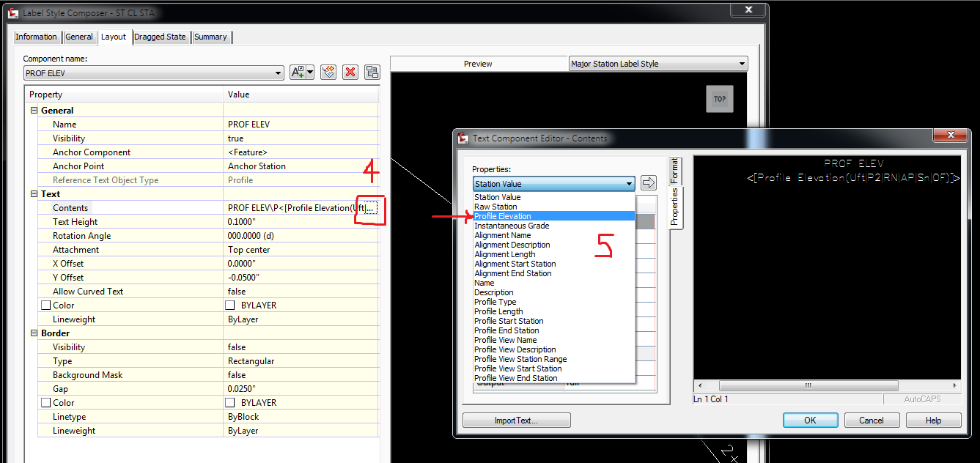Switch to the Information tab
Screen dimensions: 980x463
coord(36,37)
